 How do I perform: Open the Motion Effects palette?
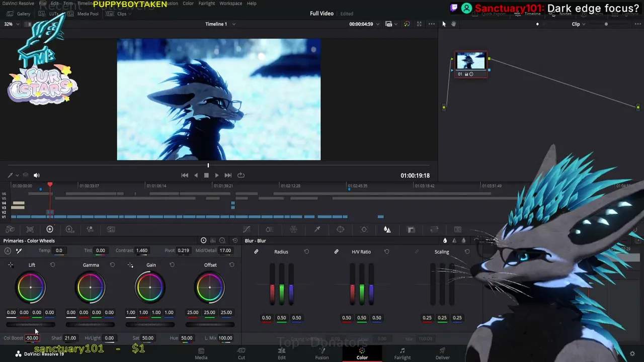point(110,229)
